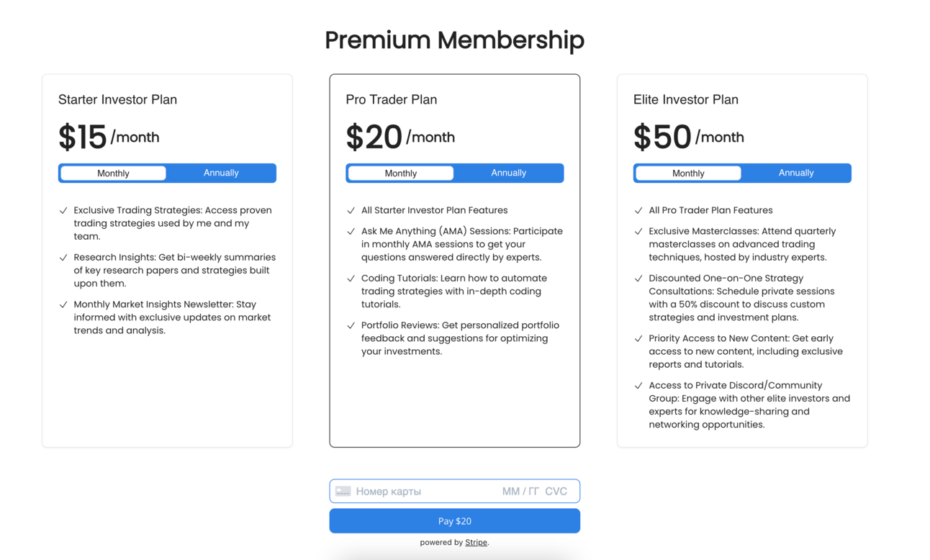Screen dimensions: 930x560
Task: Click the checkmark next to All Starter Investor Plan Features
Action: 351,211
